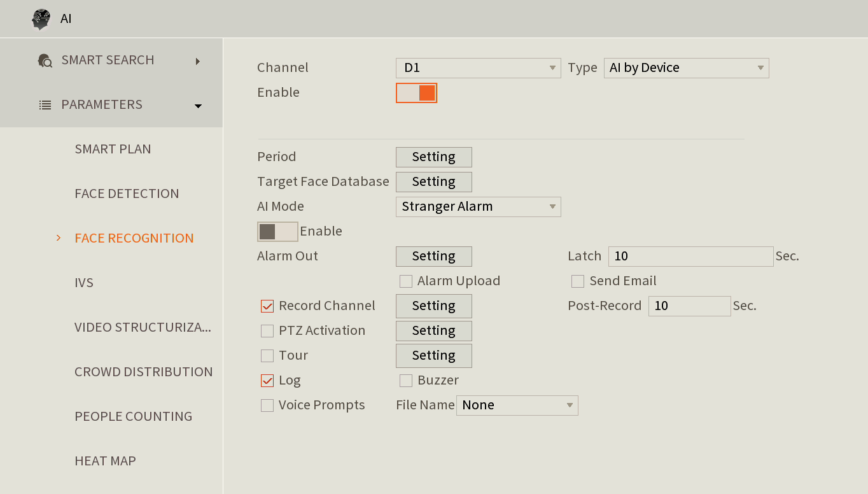Click the Parameters list icon in sidebar
The width and height of the screenshot is (868, 494).
[45, 105]
